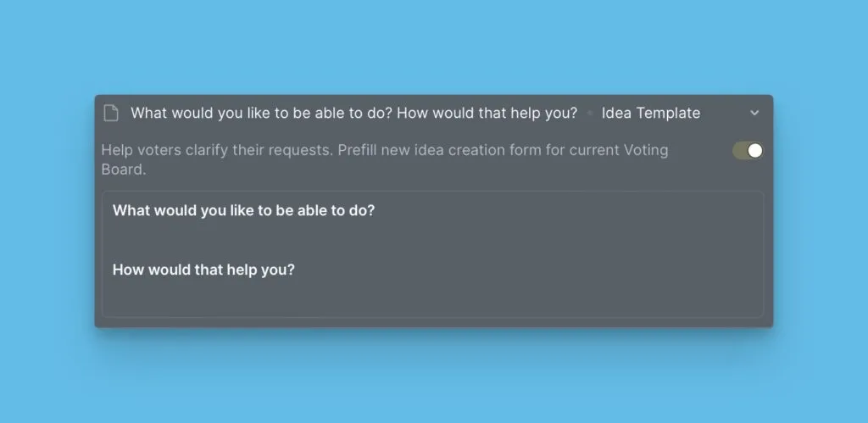Click the bold "What would you like to be able to do?" line in the editor
868x423 pixels.
pyautogui.click(x=243, y=210)
